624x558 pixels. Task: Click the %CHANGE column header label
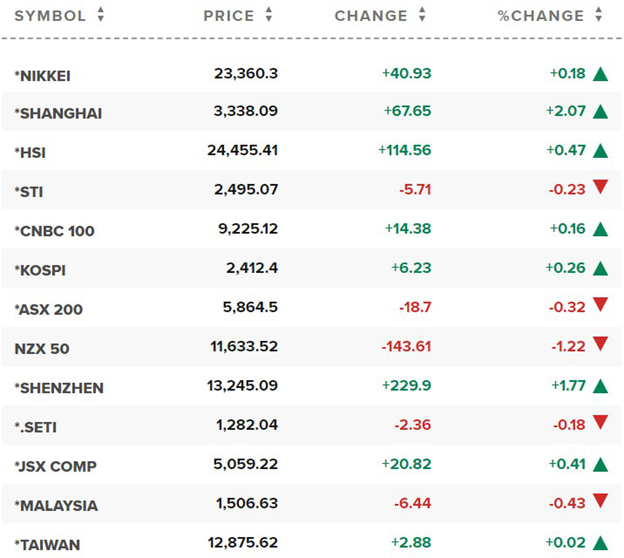point(540,16)
